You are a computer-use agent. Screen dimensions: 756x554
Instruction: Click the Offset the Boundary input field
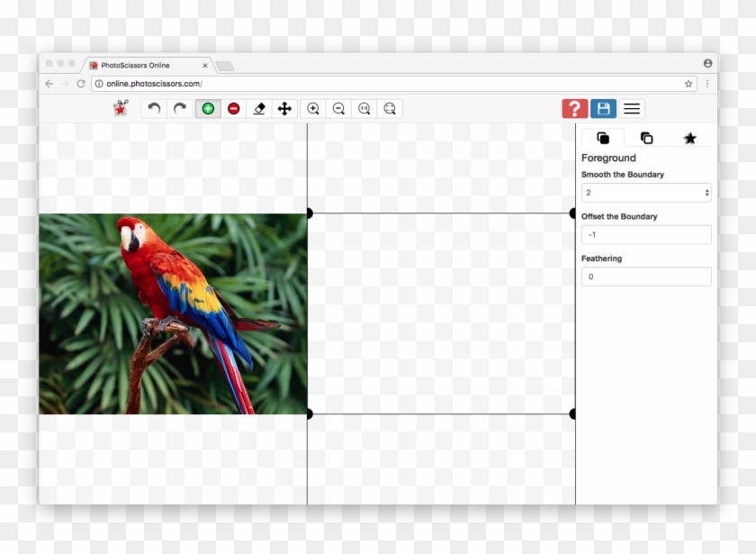pos(646,234)
